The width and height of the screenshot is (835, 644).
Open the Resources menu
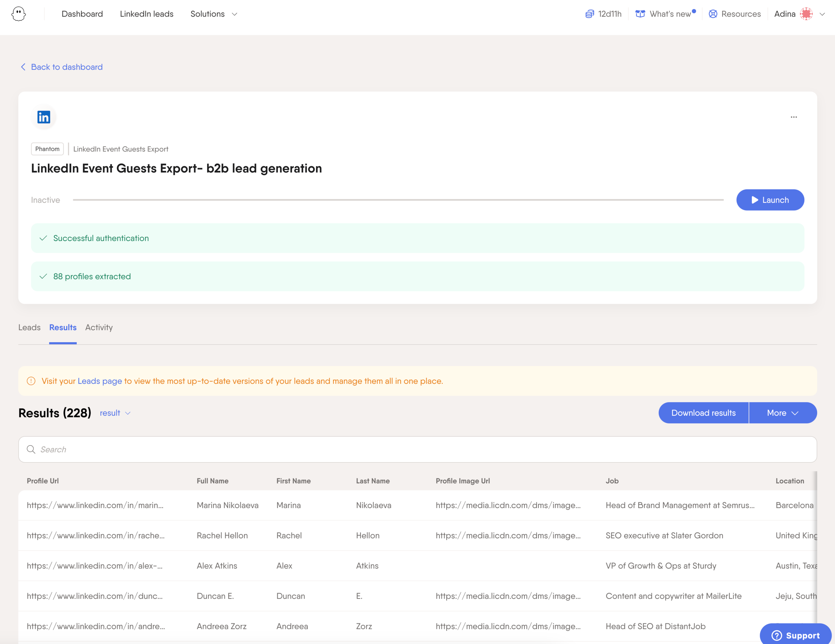tap(734, 14)
